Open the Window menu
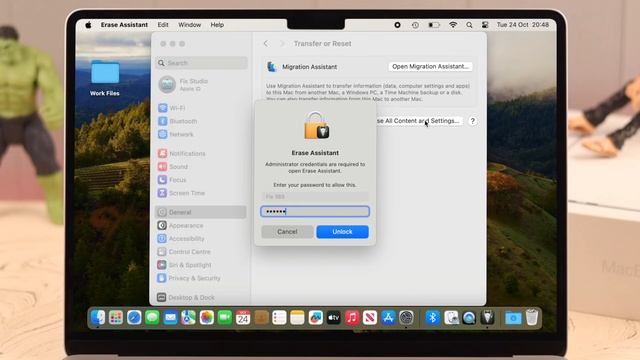 189,25
